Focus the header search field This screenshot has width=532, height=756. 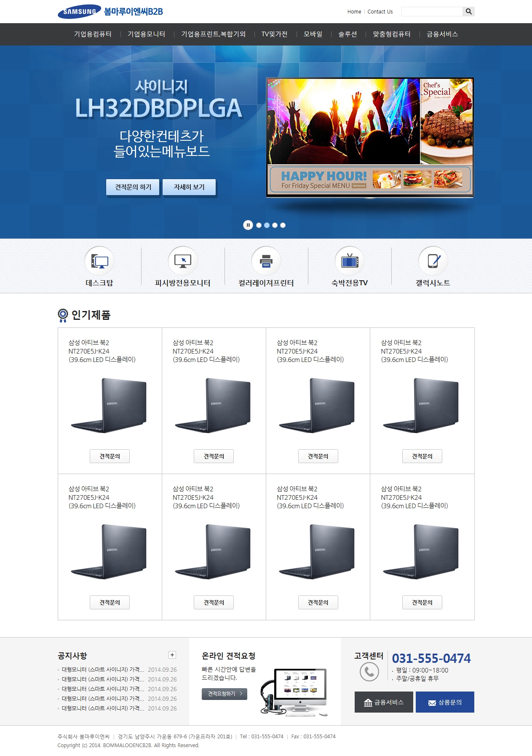[432, 11]
